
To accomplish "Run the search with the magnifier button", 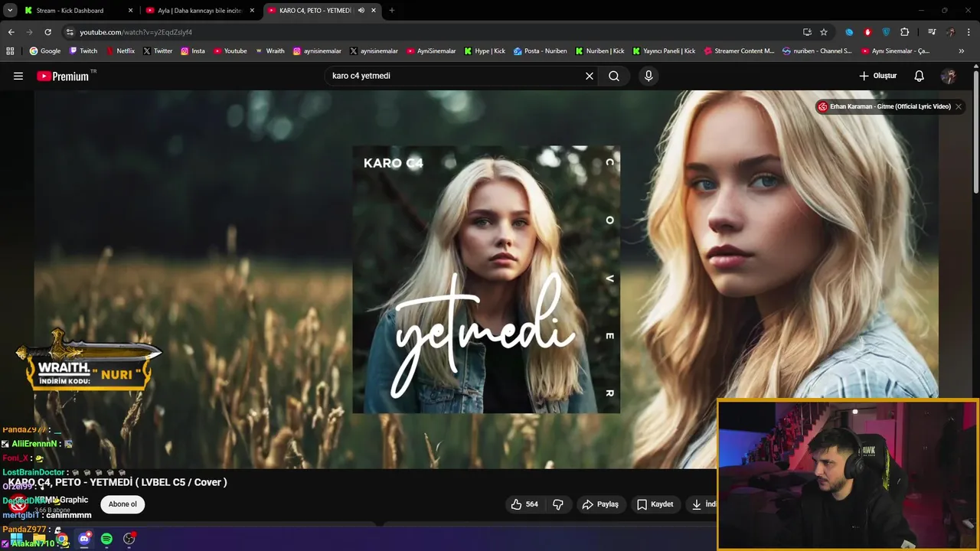I will click(x=614, y=76).
